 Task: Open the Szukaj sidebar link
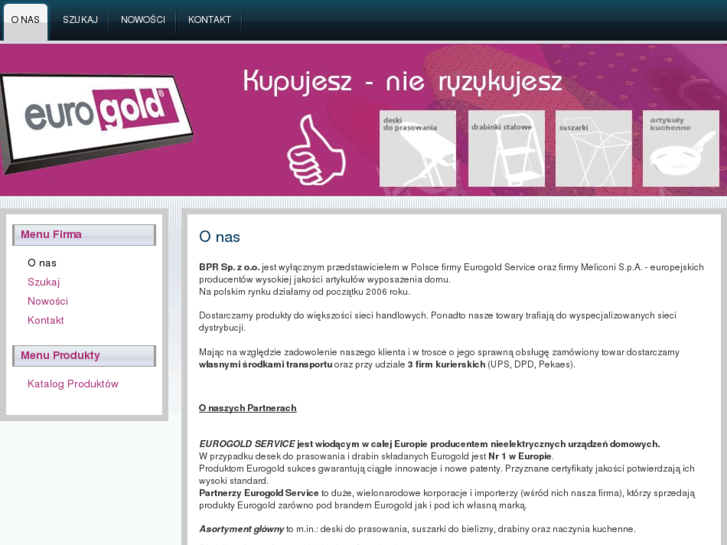(x=44, y=282)
